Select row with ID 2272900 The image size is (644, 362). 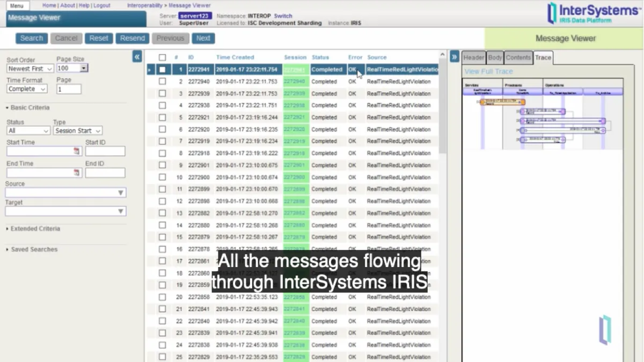pos(293,177)
